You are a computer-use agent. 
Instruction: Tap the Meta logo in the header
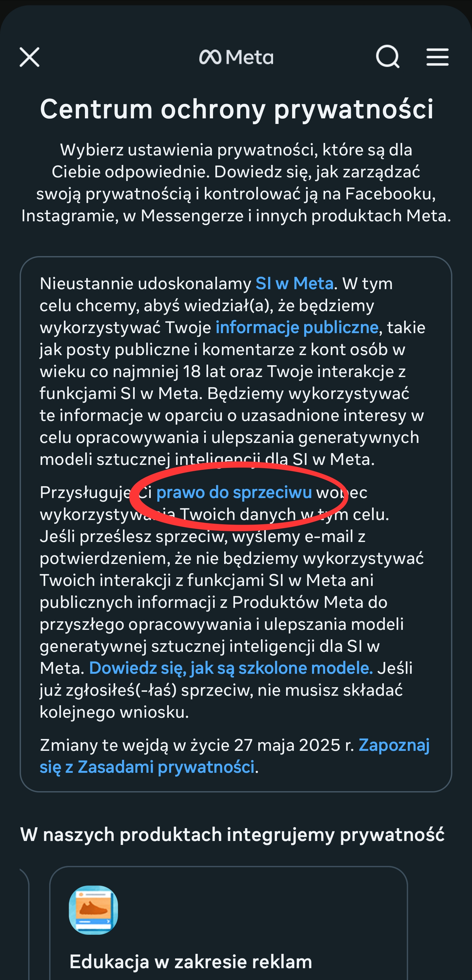(236, 57)
